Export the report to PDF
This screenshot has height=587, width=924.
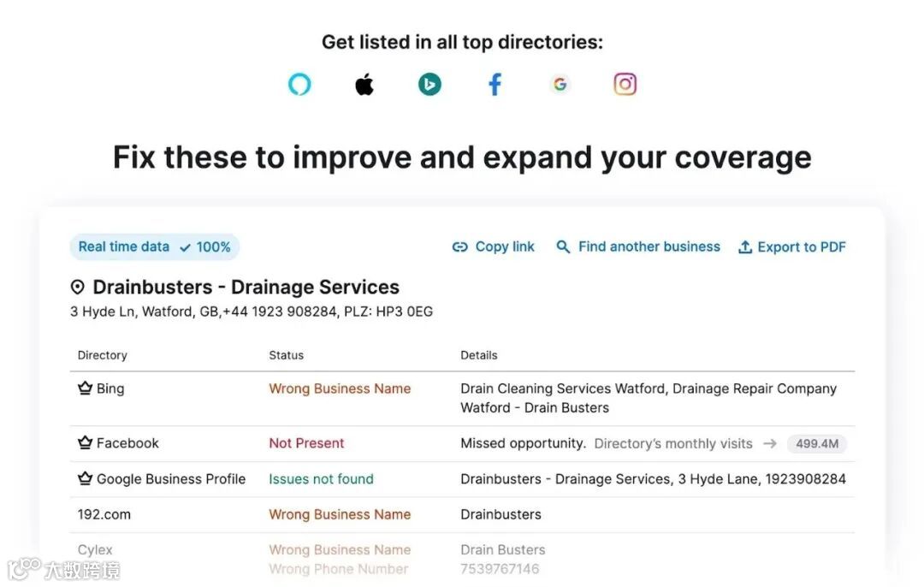coord(792,247)
